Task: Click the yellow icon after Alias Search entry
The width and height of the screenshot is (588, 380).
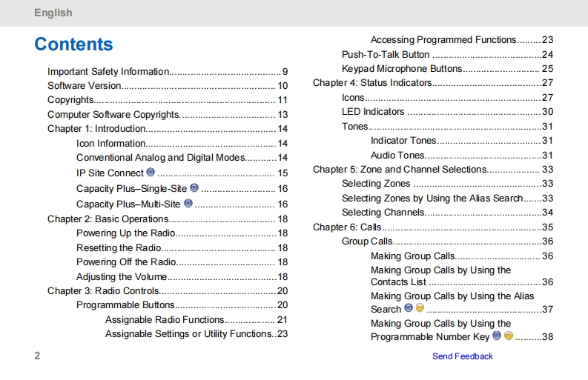Action: click(x=420, y=308)
